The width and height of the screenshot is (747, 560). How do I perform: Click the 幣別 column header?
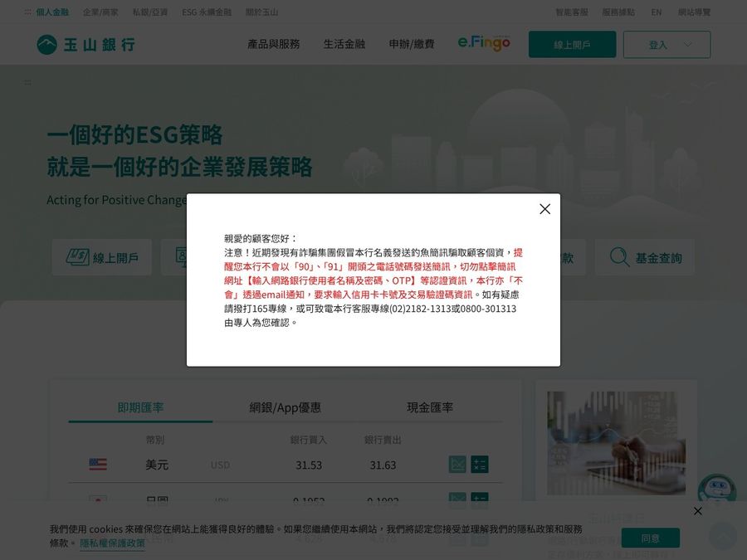(155, 440)
